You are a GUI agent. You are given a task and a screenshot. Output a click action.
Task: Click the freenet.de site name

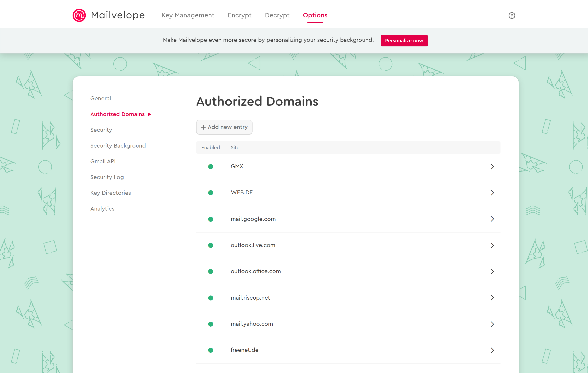tap(244, 350)
